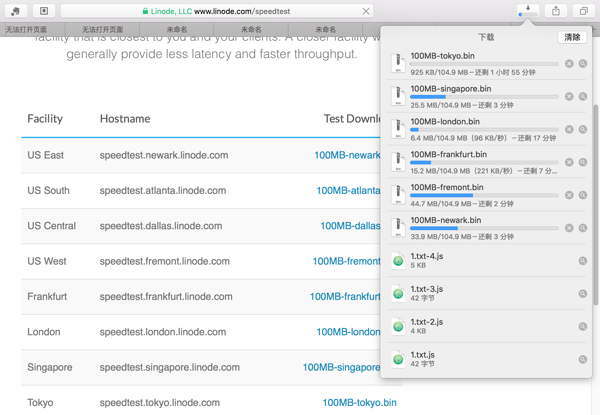
Task: Click the 清除 button in downloads popover
Action: pyautogui.click(x=572, y=37)
